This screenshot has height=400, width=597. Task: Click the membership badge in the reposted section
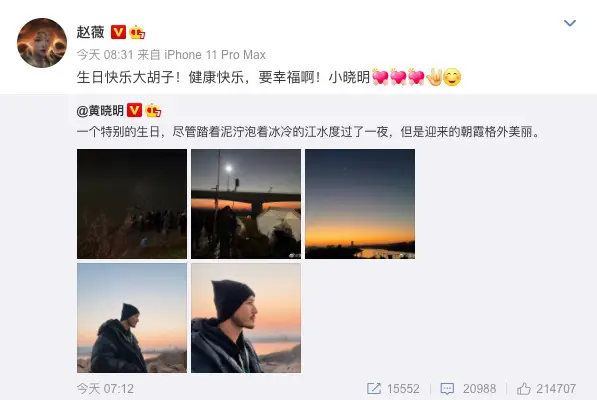[153, 110]
